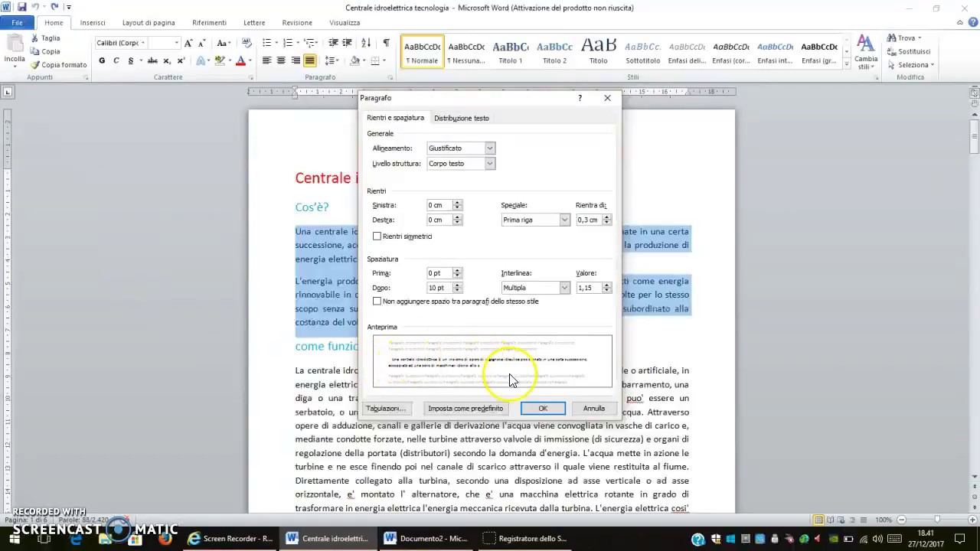Click the text highlight color swatch
This screenshot has height=551, width=980.
coord(220,60)
